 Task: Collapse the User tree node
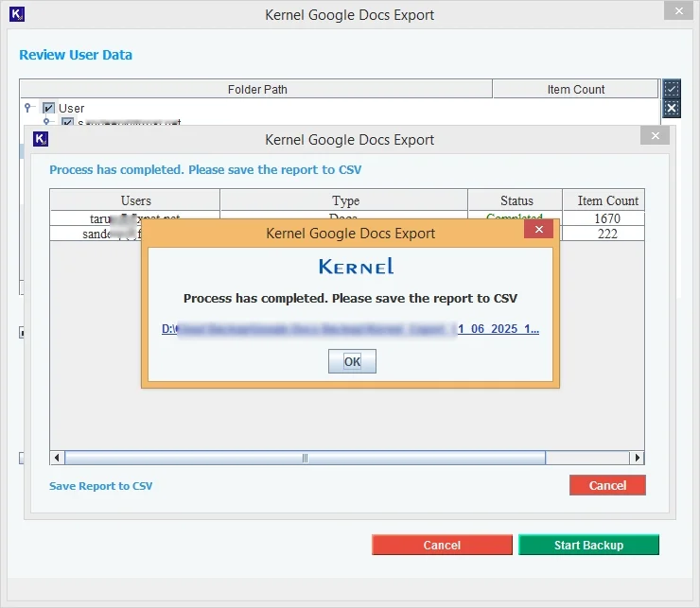click(x=29, y=108)
